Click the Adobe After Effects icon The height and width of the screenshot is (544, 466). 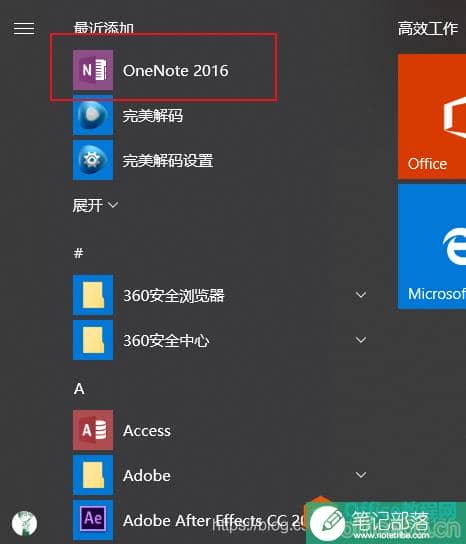pos(93,520)
